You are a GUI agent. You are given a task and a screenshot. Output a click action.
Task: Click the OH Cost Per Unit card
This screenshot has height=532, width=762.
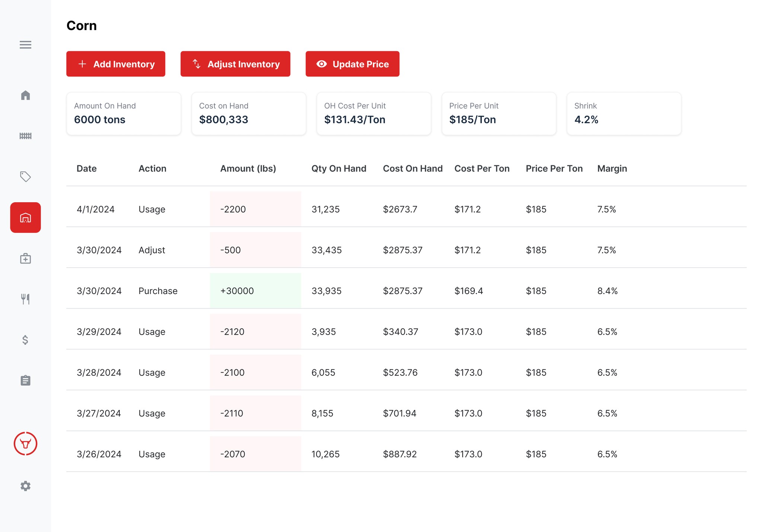pos(374,113)
